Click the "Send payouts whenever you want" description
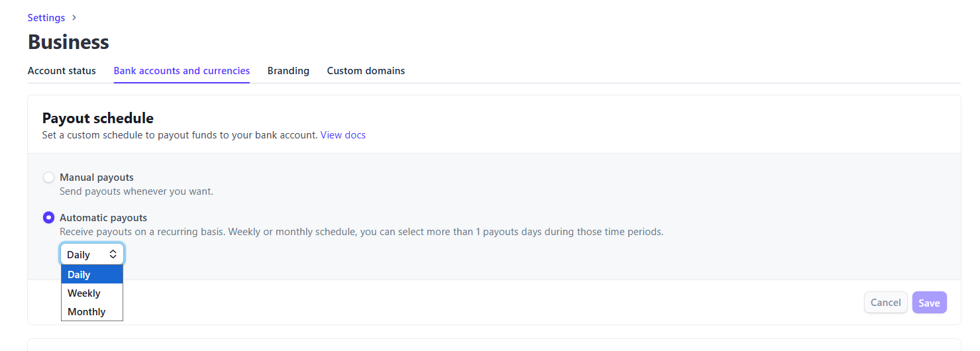980x351 pixels. click(x=136, y=191)
